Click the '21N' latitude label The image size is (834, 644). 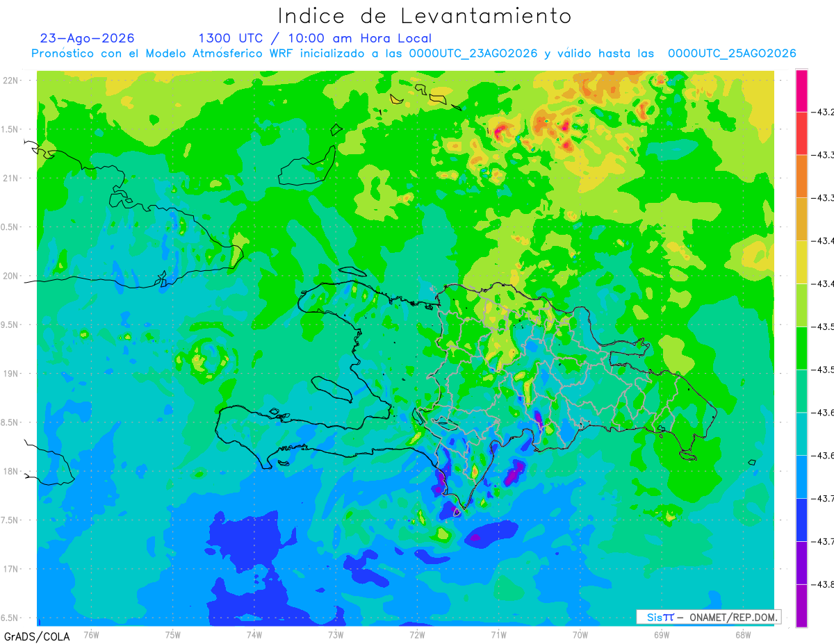click(12, 179)
